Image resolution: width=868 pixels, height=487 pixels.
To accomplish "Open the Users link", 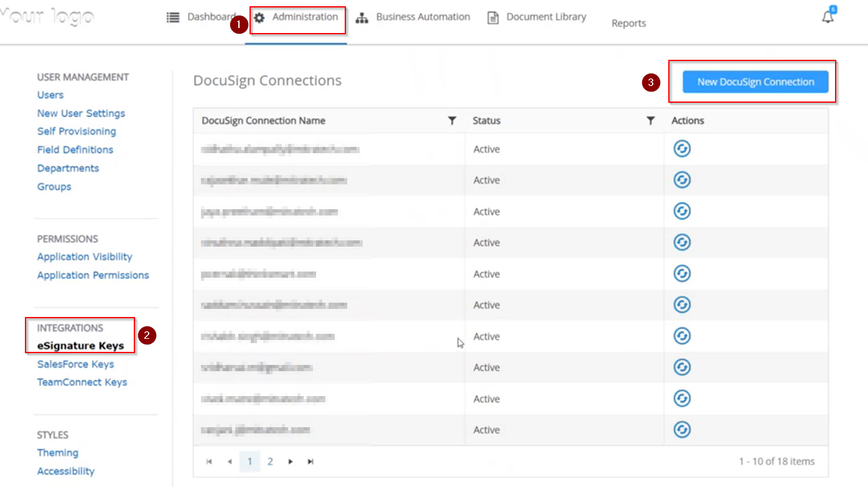I will pos(50,95).
